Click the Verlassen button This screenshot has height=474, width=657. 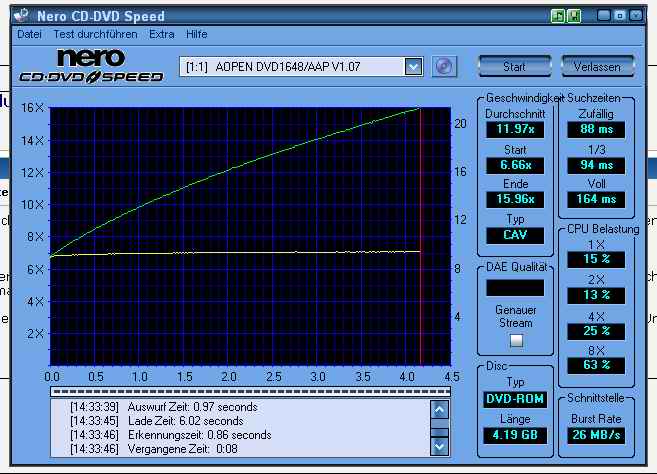[597, 67]
